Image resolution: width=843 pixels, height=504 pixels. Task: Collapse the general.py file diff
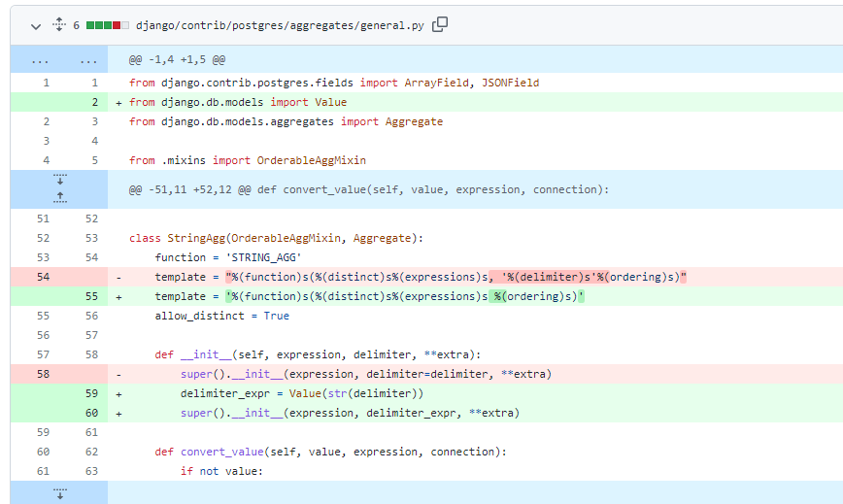(35, 24)
